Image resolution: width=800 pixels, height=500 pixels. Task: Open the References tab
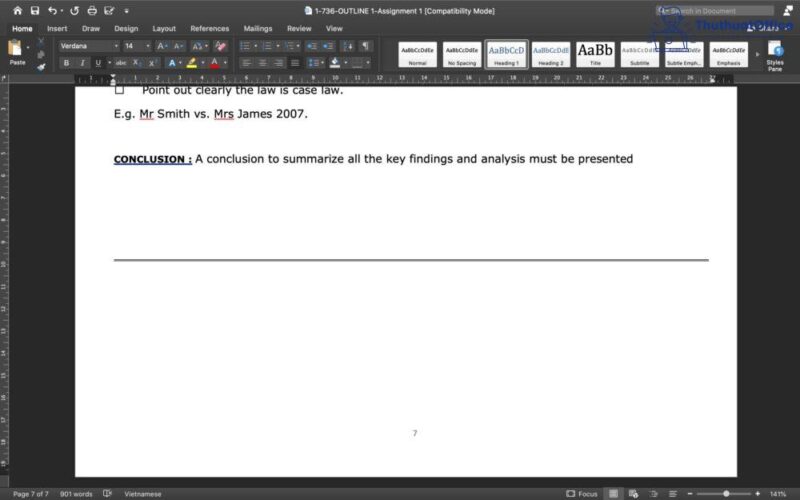[x=209, y=29]
